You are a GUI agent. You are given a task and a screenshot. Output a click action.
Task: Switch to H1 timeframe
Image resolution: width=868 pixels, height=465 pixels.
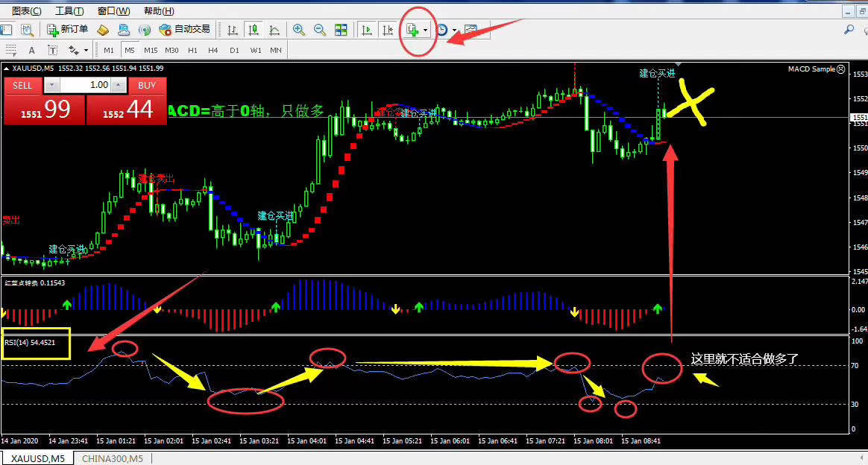(x=192, y=51)
